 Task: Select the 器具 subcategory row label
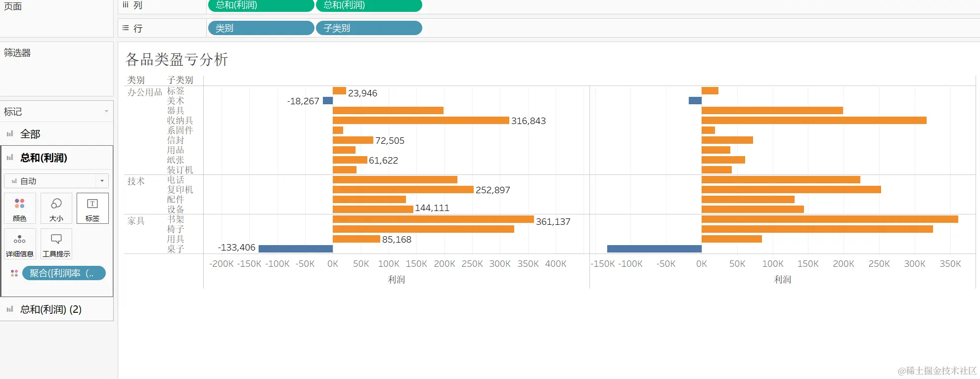coord(176,111)
